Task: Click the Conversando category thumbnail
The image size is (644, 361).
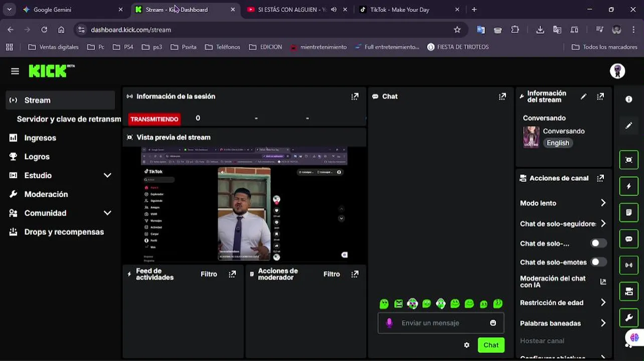Action: (531, 137)
